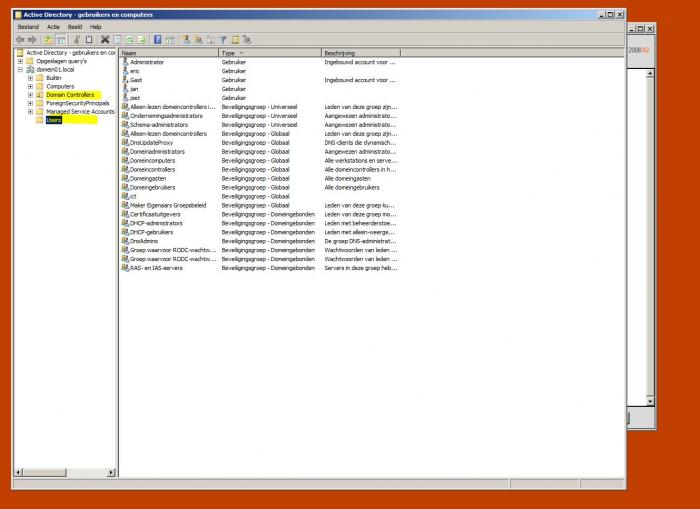Expand the Computers folder

tap(30, 87)
